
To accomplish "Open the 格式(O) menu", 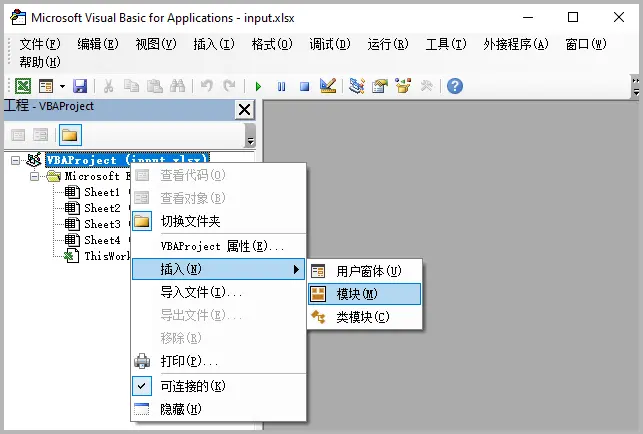I will [272, 44].
